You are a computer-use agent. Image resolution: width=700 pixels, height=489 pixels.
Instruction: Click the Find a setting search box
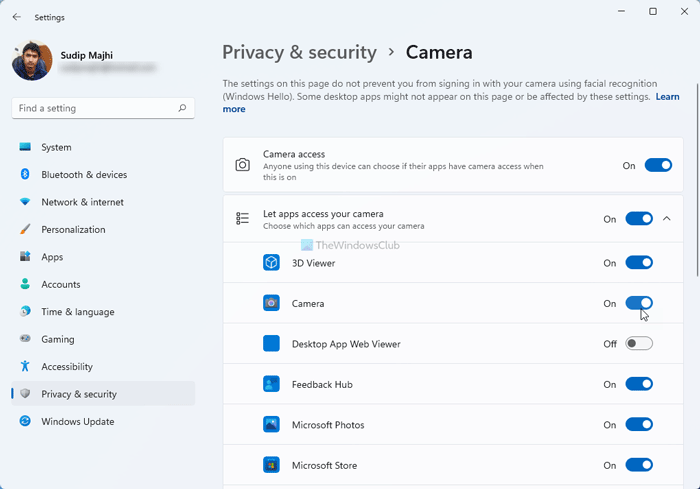pos(95,108)
